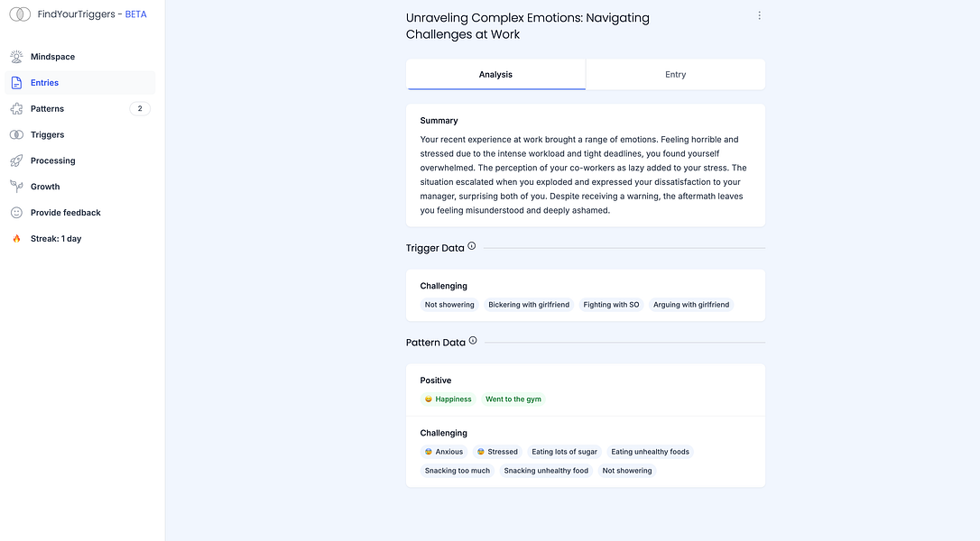Click the Mindspace sidebar icon

click(16, 57)
